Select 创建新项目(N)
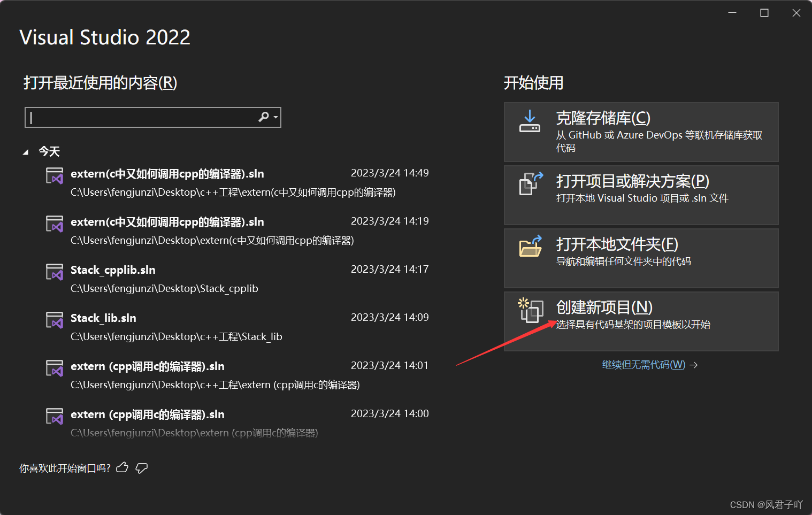812x515 pixels. pos(641,321)
